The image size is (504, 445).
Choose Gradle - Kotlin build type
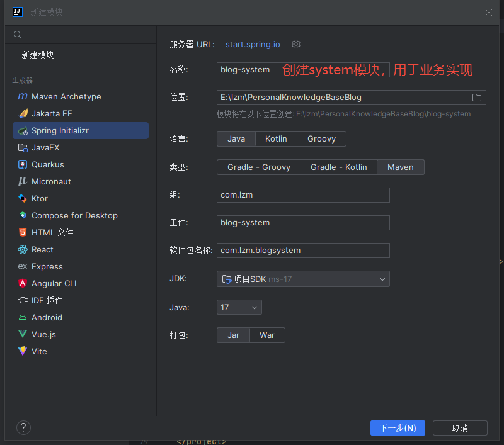[x=338, y=167]
